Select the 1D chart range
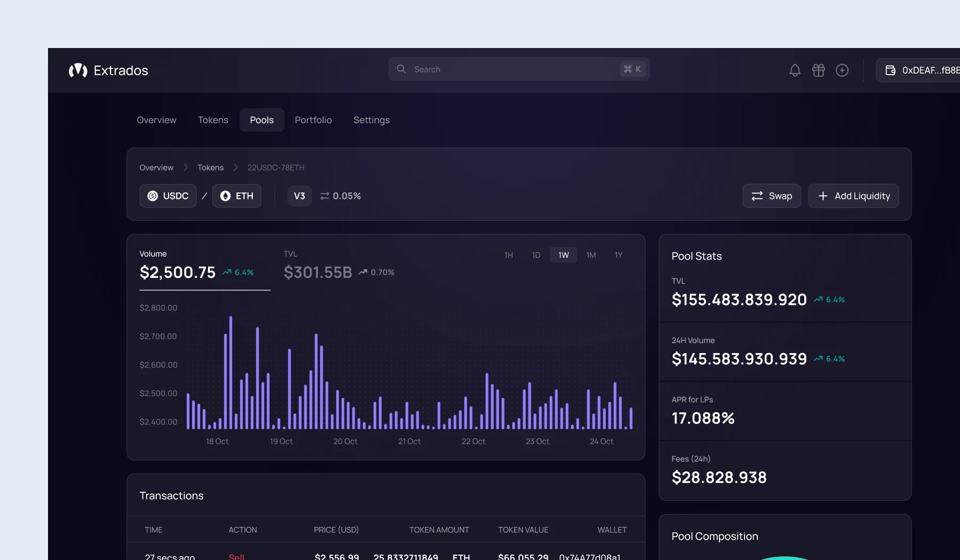The width and height of the screenshot is (960, 560). click(x=536, y=255)
